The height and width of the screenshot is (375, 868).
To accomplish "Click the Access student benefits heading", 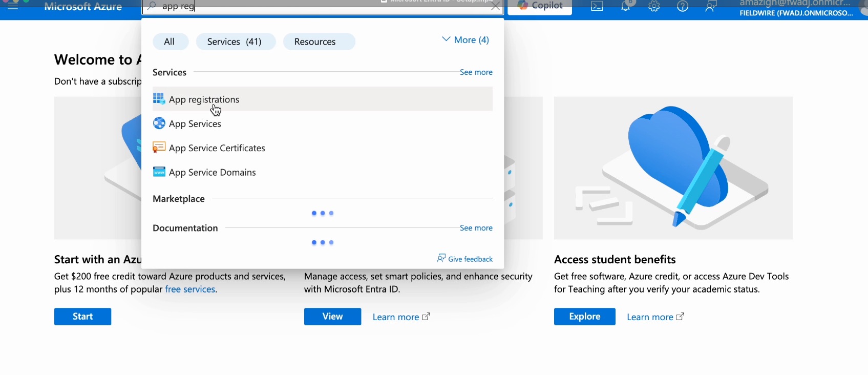I will tap(615, 259).
